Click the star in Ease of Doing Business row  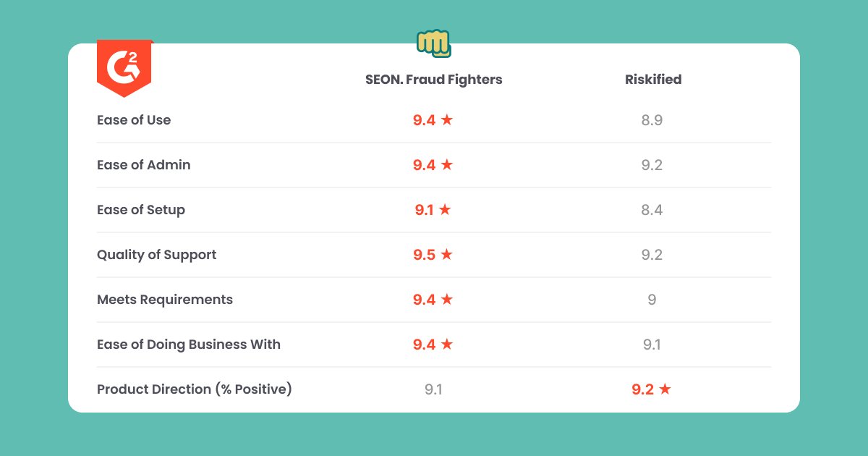click(447, 344)
